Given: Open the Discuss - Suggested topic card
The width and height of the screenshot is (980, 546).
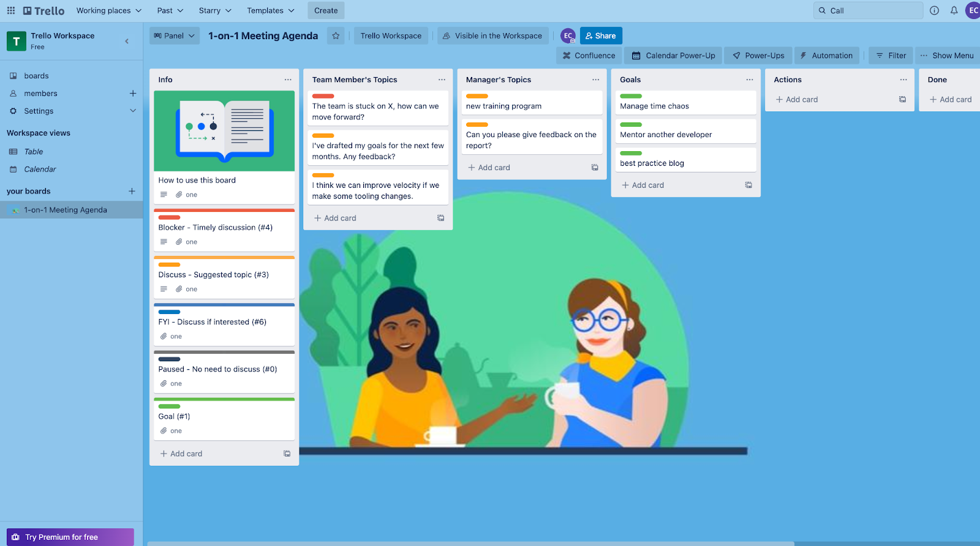Looking at the screenshot, I should [224, 278].
